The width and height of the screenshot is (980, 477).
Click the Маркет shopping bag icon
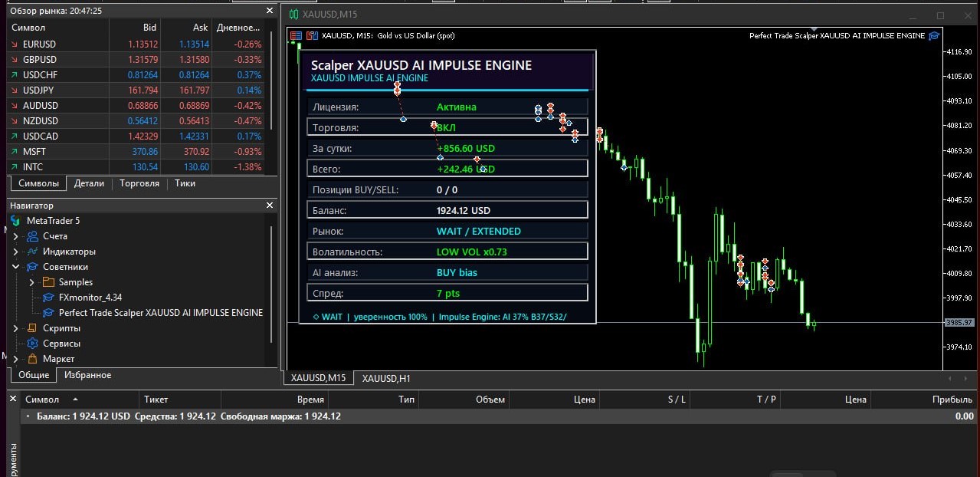tap(32, 359)
